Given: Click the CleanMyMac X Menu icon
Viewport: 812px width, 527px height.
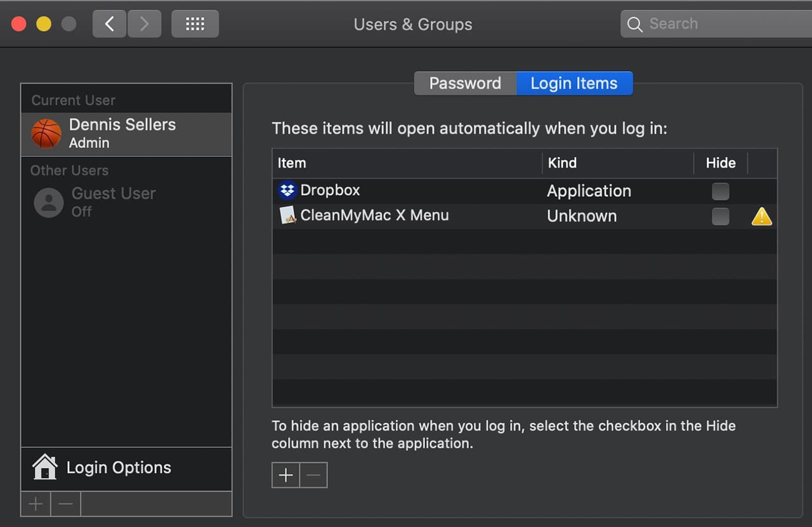Looking at the screenshot, I should click(288, 216).
